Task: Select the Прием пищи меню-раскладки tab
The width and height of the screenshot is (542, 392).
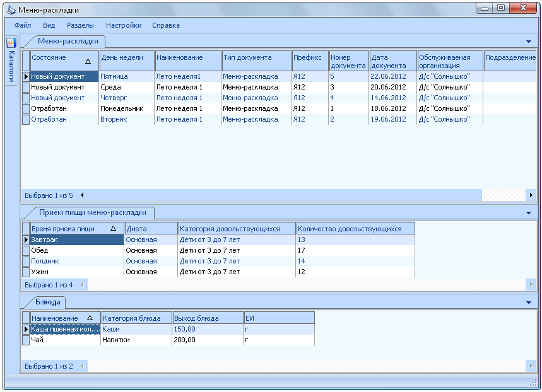Action: pos(93,212)
